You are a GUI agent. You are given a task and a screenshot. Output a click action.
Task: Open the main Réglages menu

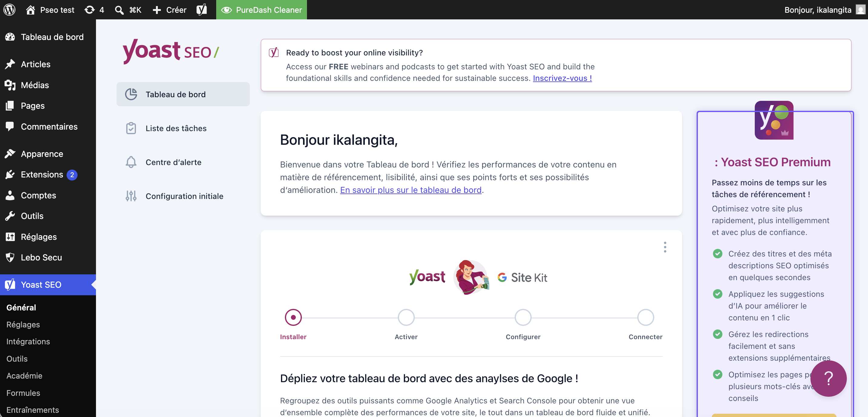point(48,237)
